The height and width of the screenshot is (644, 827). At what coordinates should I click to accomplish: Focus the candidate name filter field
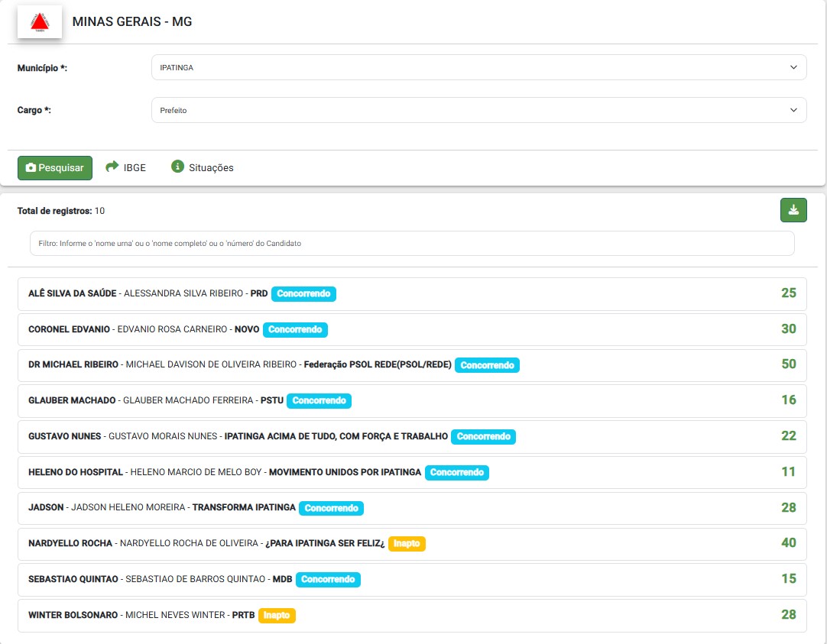411,243
